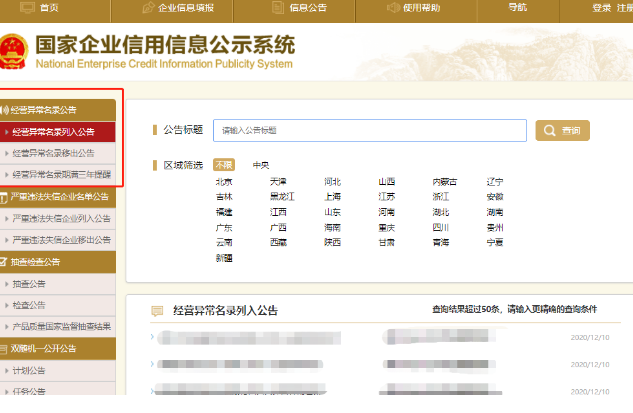Click the 公告标题 search input field
The height and width of the screenshot is (413, 633).
(370, 130)
